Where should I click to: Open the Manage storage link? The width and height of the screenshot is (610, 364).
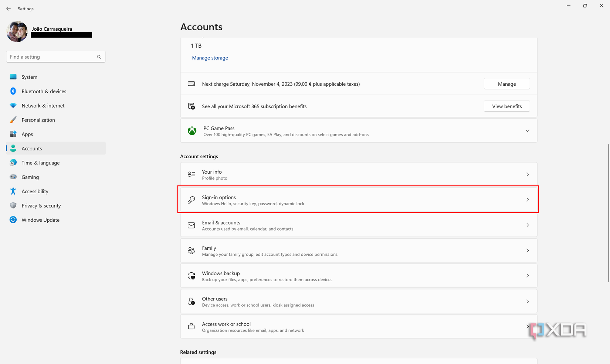pos(210,58)
